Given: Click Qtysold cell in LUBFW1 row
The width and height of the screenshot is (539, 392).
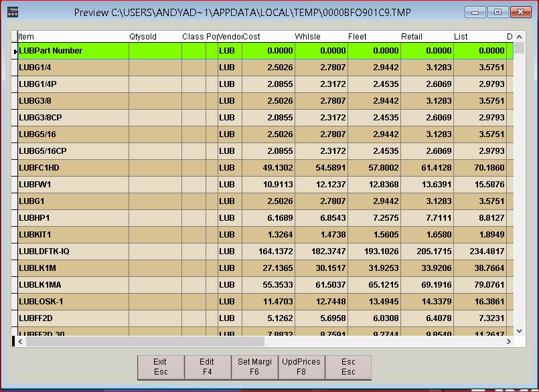Looking at the screenshot, I should click(x=155, y=185).
